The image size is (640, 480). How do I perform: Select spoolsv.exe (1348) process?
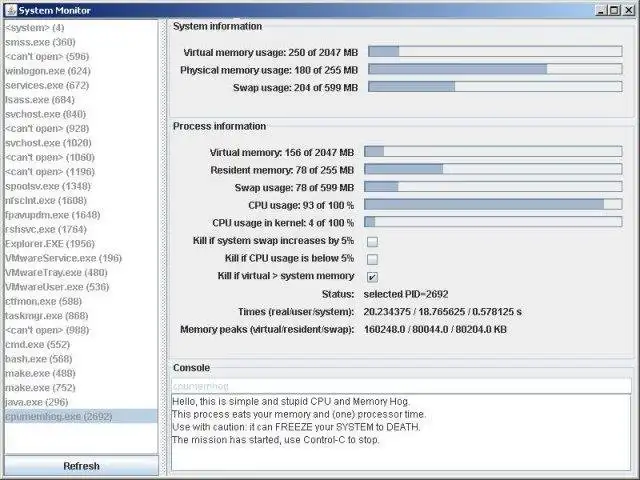[81, 186]
